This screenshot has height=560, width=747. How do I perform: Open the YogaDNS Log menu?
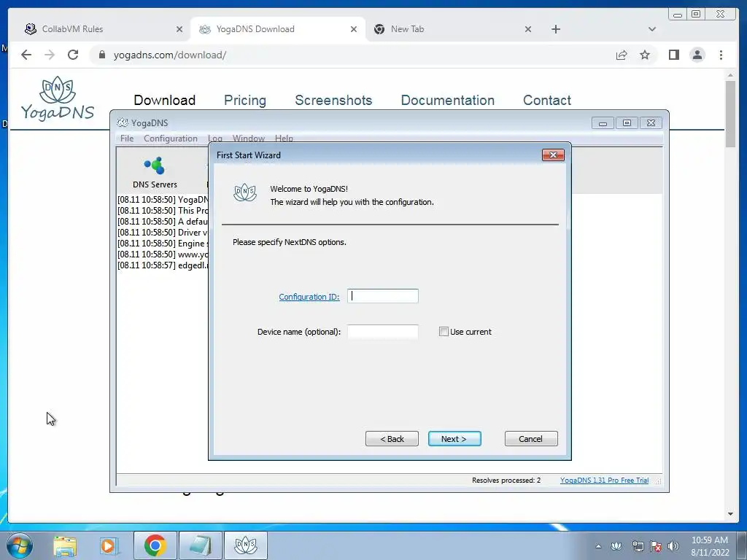(215, 138)
